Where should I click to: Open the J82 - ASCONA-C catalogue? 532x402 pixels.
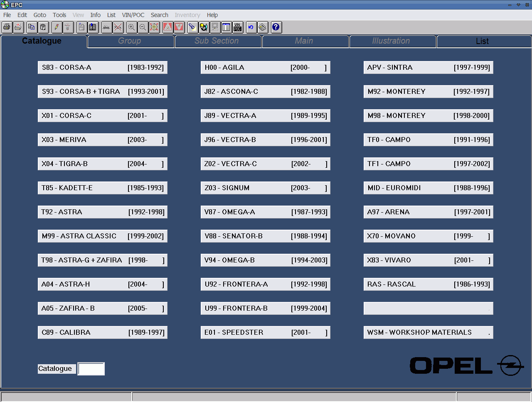266,92
